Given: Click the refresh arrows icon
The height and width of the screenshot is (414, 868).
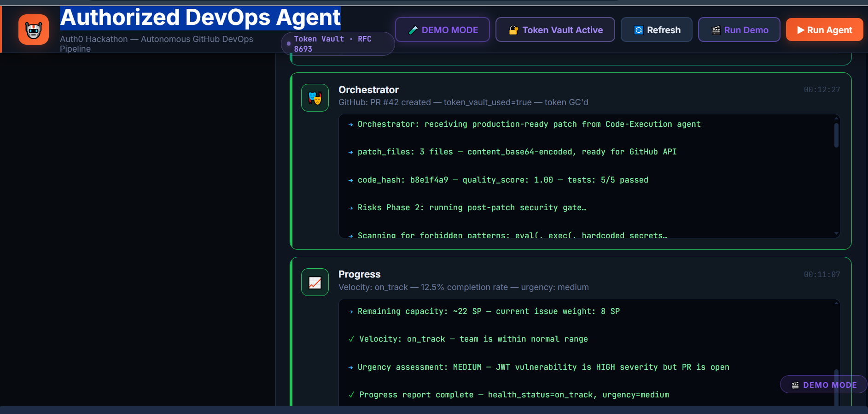Looking at the screenshot, I should (x=639, y=30).
